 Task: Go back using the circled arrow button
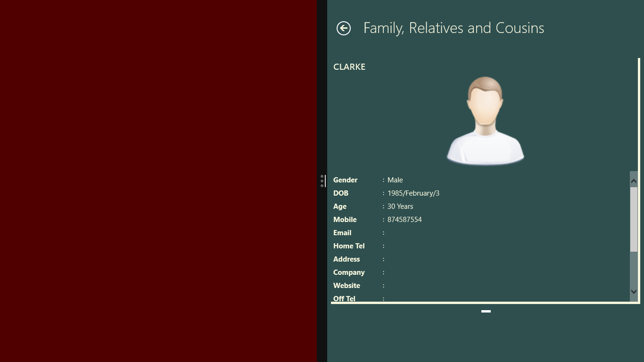pos(344,28)
